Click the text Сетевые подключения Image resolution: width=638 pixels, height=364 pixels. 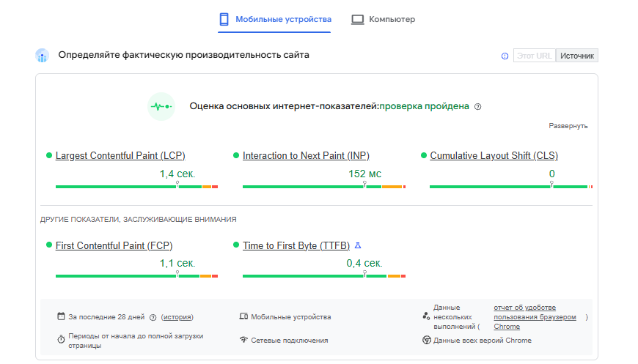pyautogui.click(x=289, y=341)
